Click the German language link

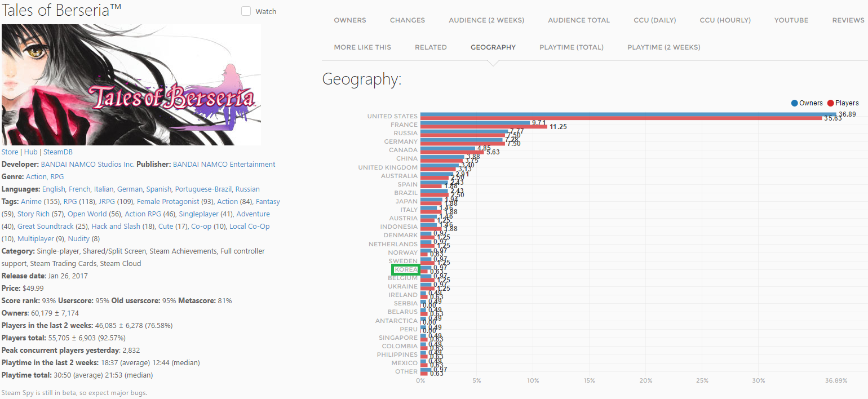[x=130, y=189]
